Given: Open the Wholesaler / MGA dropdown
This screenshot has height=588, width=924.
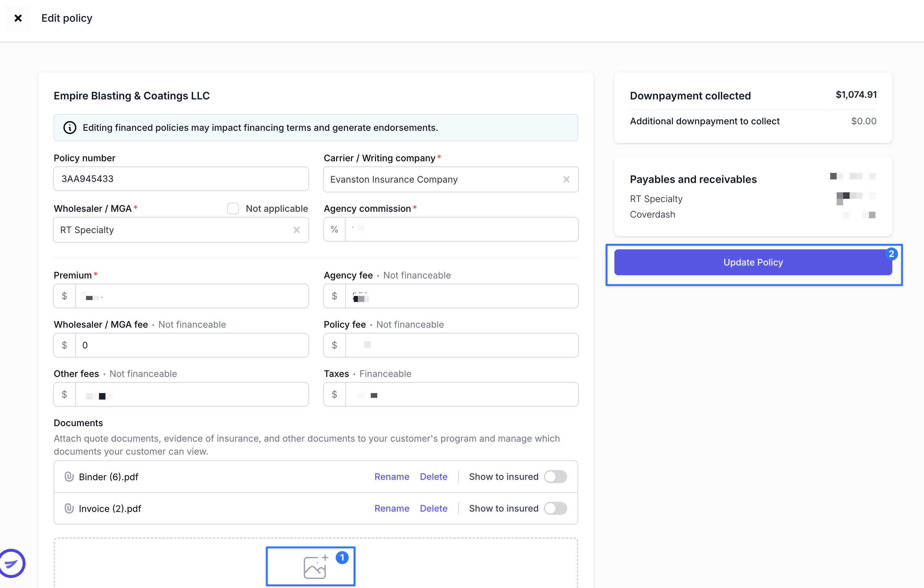Looking at the screenshot, I should [181, 230].
